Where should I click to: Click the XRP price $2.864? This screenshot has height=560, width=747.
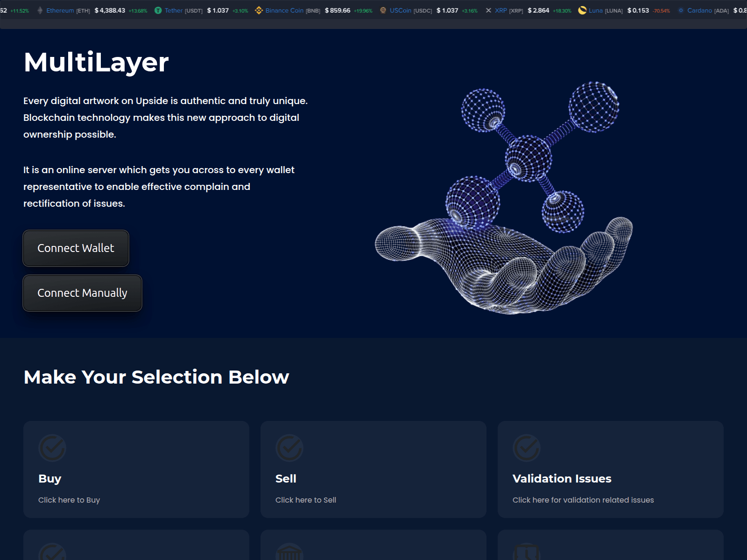click(x=538, y=10)
